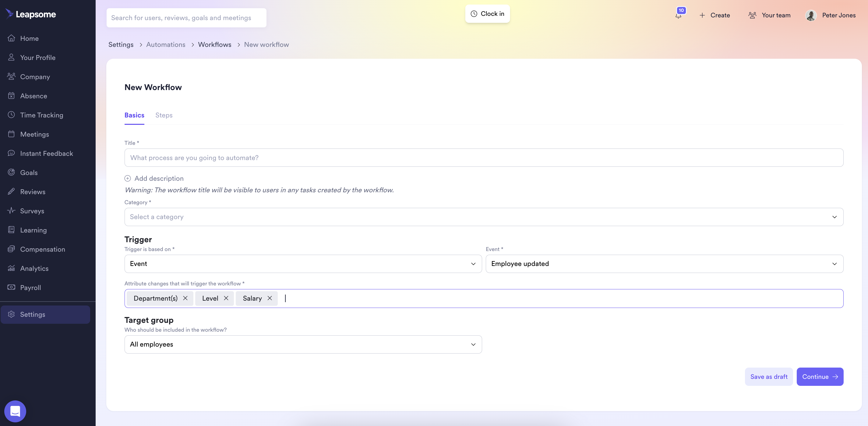Open the notifications bell icon

[x=678, y=16]
